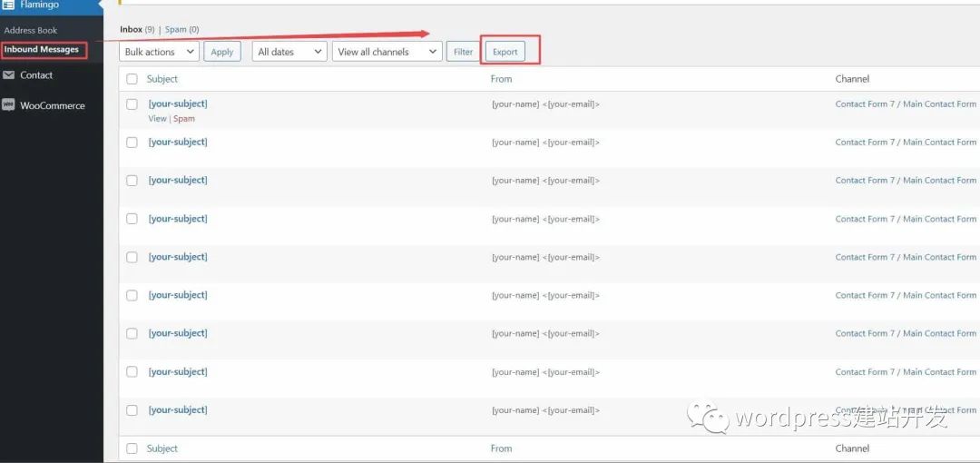
Task: Click the Flamingo menu icon in sidebar
Action: [x=9, y=5]
